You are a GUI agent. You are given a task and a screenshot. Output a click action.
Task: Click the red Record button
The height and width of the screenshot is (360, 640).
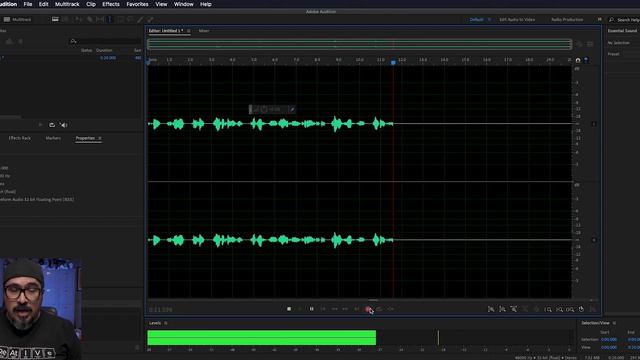[x=368, y=309]
